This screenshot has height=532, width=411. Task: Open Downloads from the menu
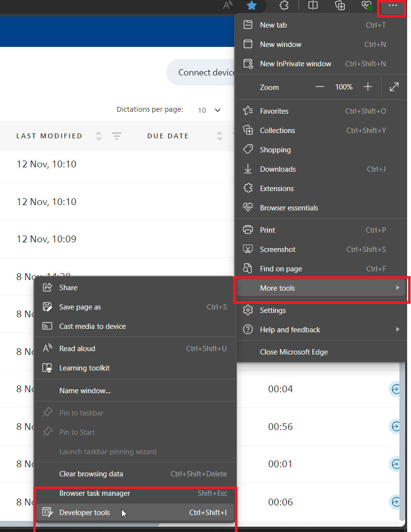[x=321, y=169]
